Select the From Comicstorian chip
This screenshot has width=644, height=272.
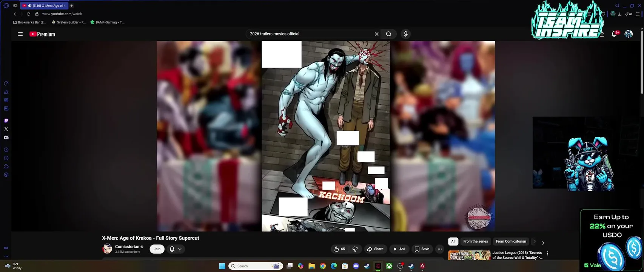511,241
